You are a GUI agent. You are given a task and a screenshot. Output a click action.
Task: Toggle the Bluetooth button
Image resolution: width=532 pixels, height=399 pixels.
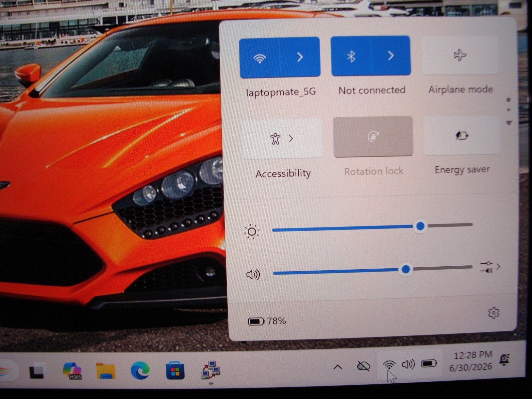coord(351,56)
